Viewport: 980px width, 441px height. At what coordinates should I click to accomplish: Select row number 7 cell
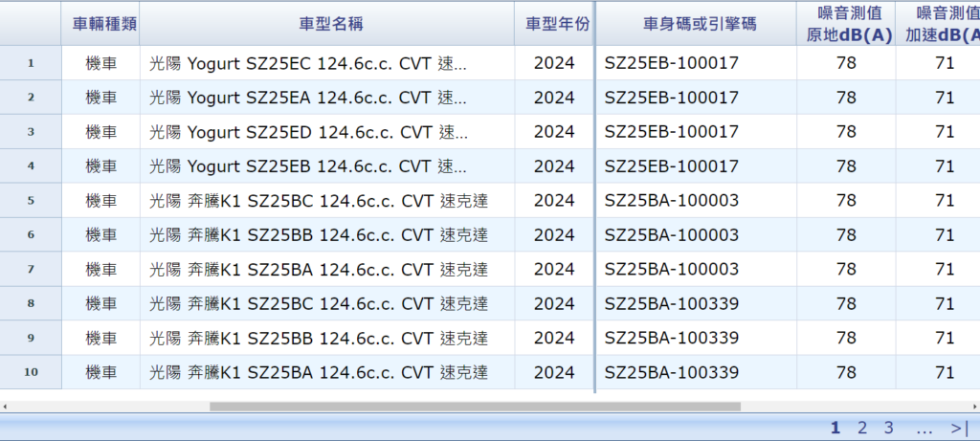click(x=31, y=269)
